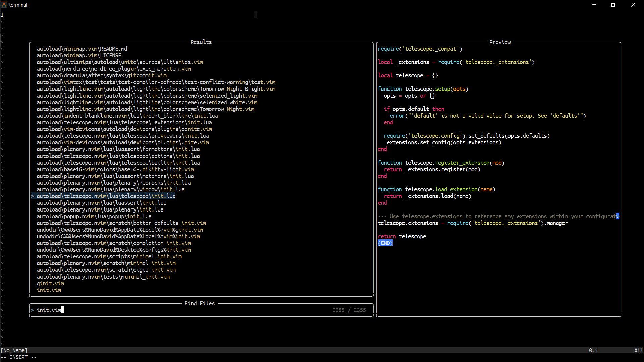
Task: Select the base16-unikitty-light.vim entry
Action: click(x=115, y=169)
